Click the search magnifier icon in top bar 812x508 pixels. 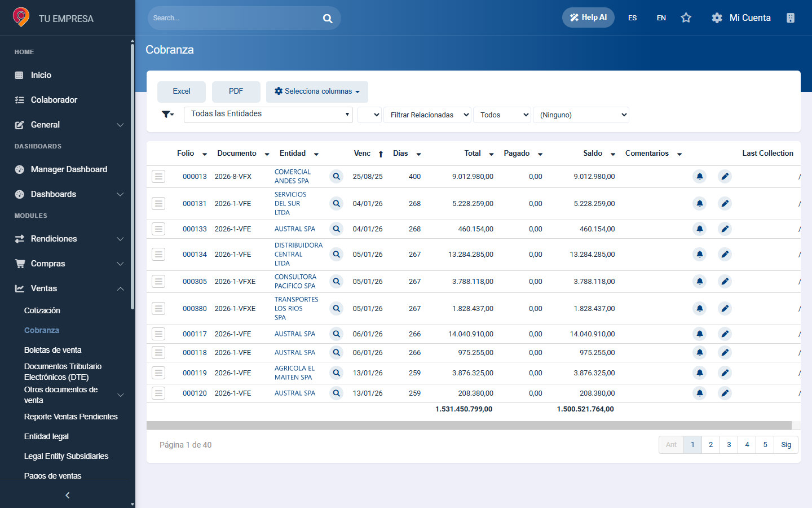coord(328,19)
